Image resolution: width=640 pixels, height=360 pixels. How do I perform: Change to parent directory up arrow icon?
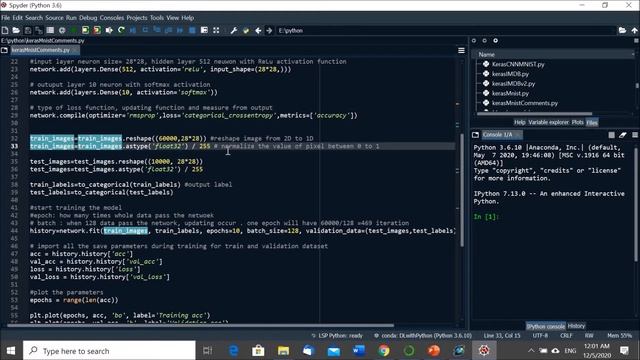(634, 30)
